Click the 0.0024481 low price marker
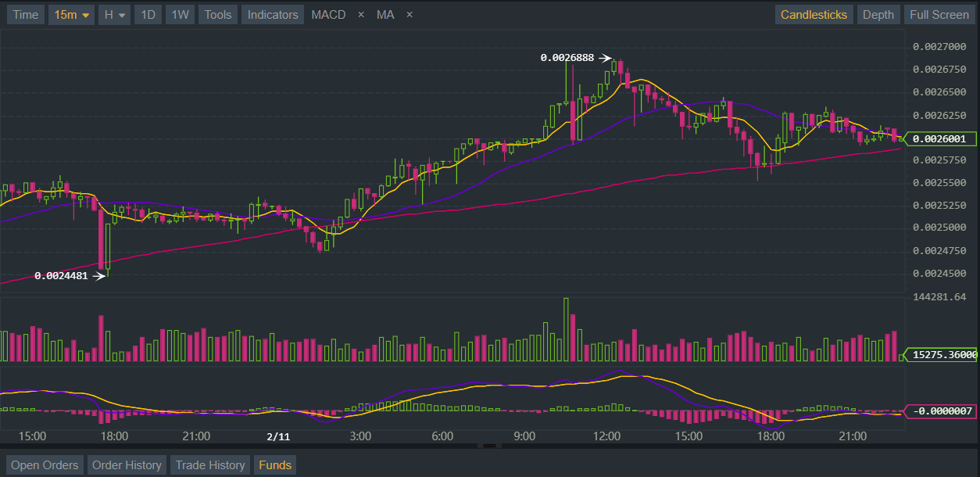 [x=61, y=275]
